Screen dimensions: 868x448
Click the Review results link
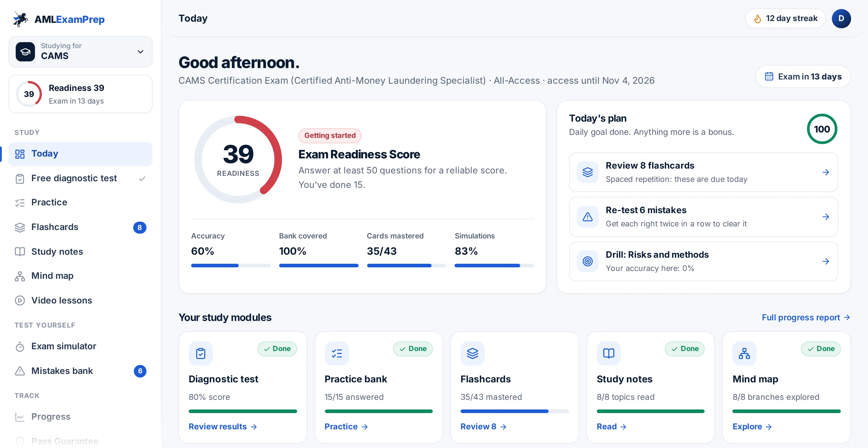point(223,426)
